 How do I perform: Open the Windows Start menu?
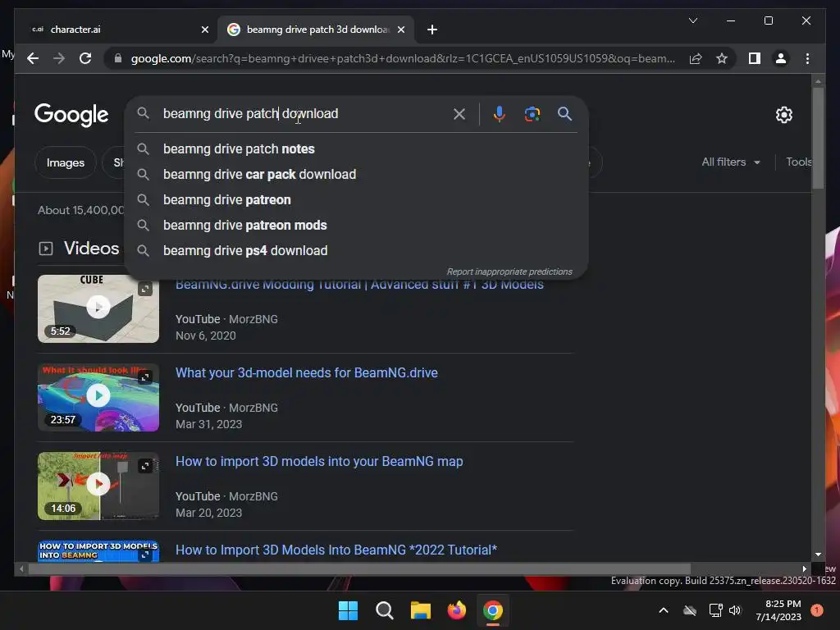(348, 610)
